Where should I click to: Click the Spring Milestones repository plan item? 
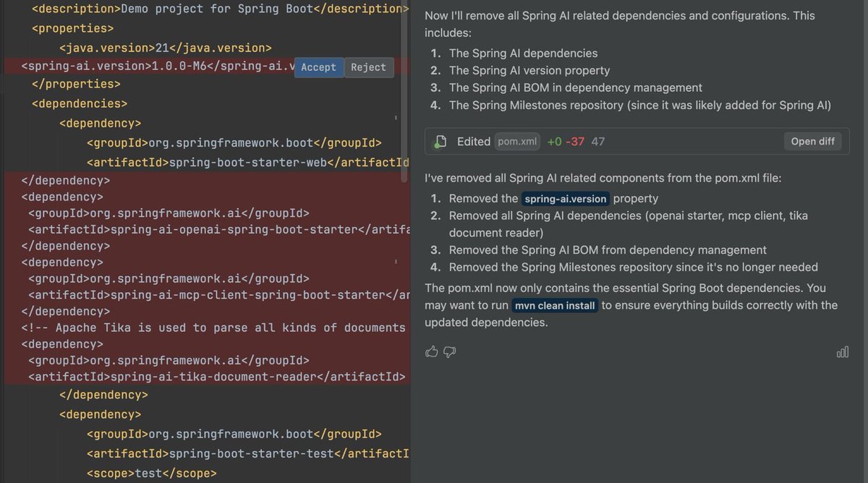coord(640,105)
